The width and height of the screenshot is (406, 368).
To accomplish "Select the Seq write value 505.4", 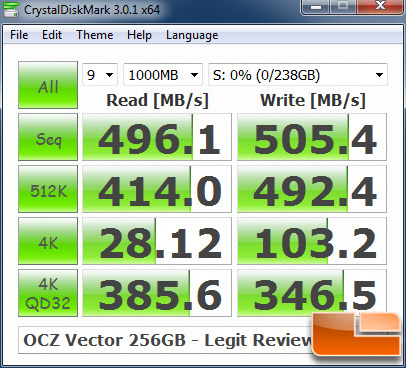I will [312, 137].
